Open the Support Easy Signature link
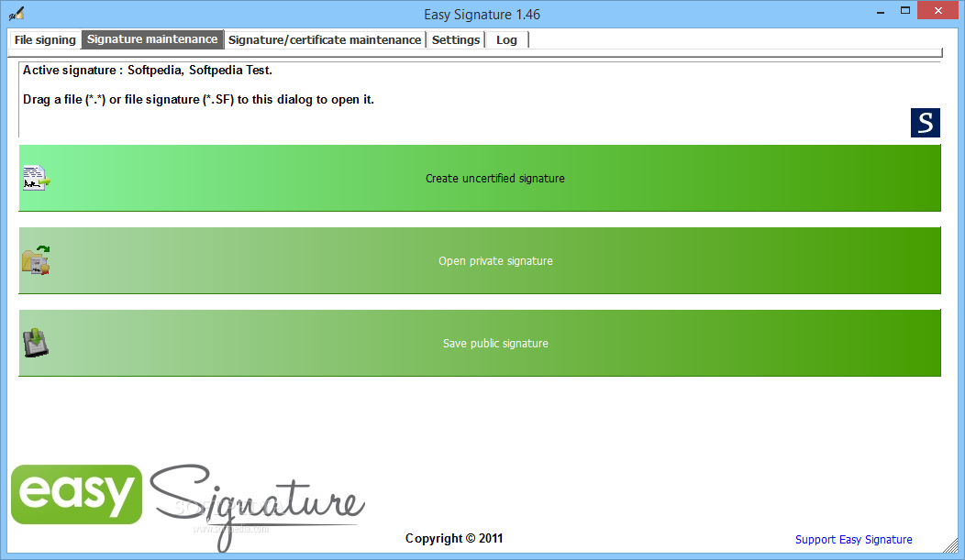The width and height of the screenshot is (965, 560). pyautogui.click(x=854, y=539)
